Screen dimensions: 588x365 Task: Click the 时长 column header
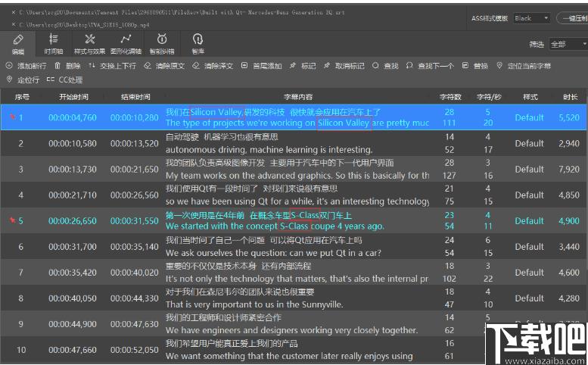point(570,97)
